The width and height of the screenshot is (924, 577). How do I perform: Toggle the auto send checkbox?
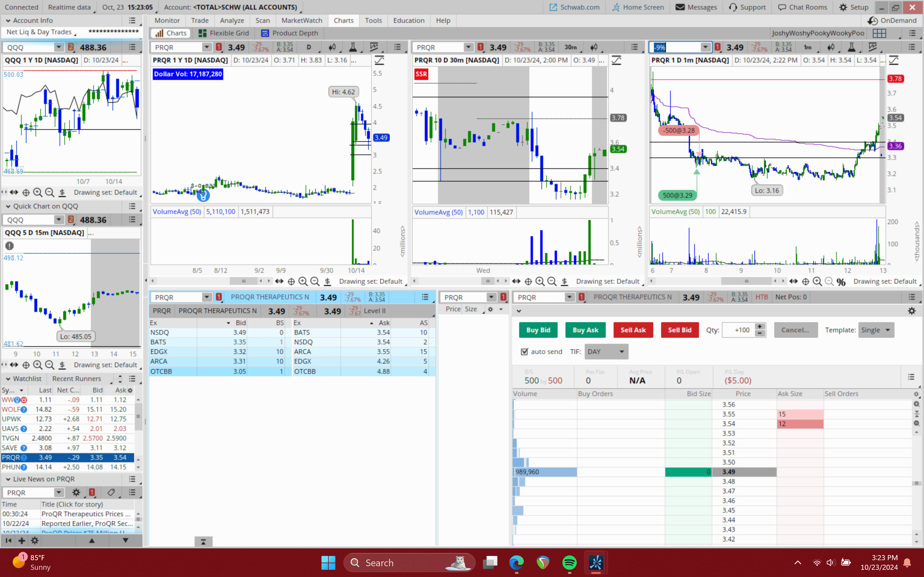click(x=525, y=351)
